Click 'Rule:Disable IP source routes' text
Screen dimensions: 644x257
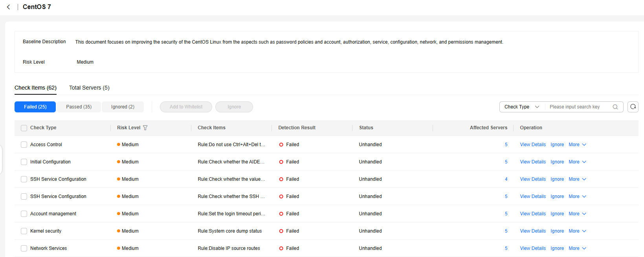coord(229,248)
